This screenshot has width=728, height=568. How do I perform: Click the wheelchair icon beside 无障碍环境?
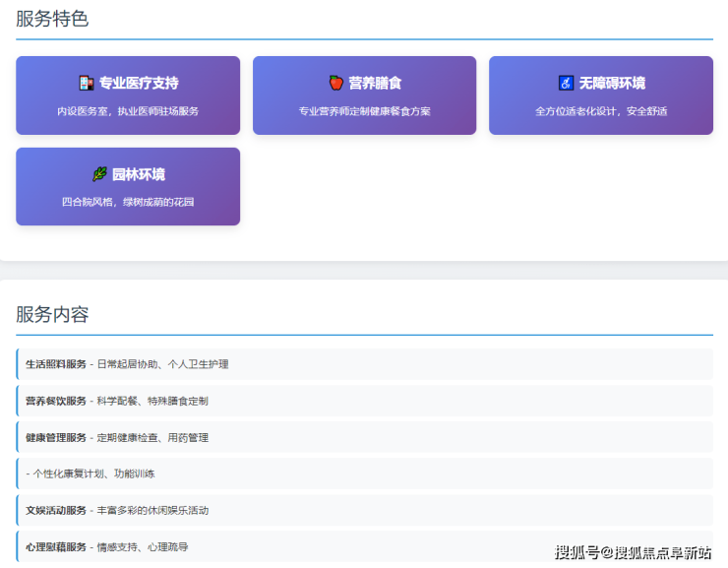[565, 84]
